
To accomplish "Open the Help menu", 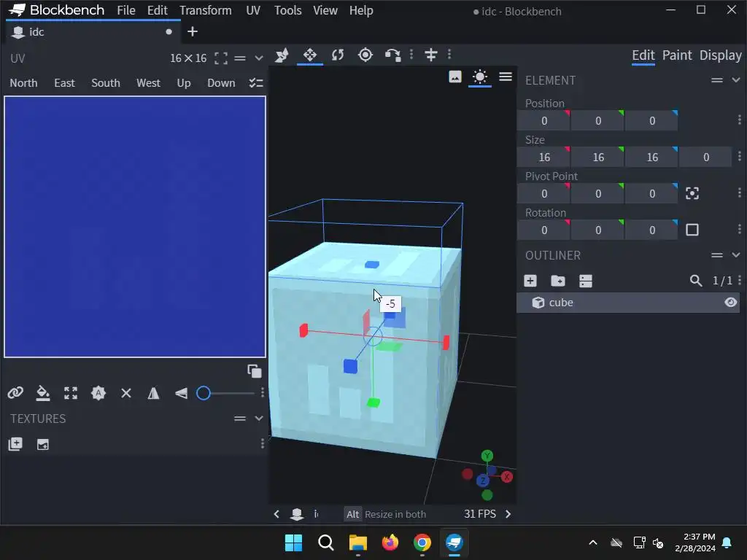I will tap(361, 10).
